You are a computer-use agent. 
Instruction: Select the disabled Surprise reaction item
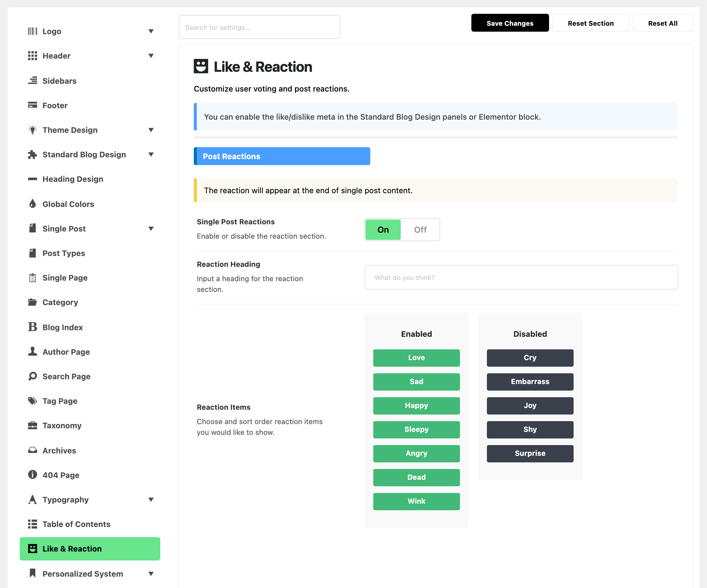pyautogui.click(x=530, y=453)
